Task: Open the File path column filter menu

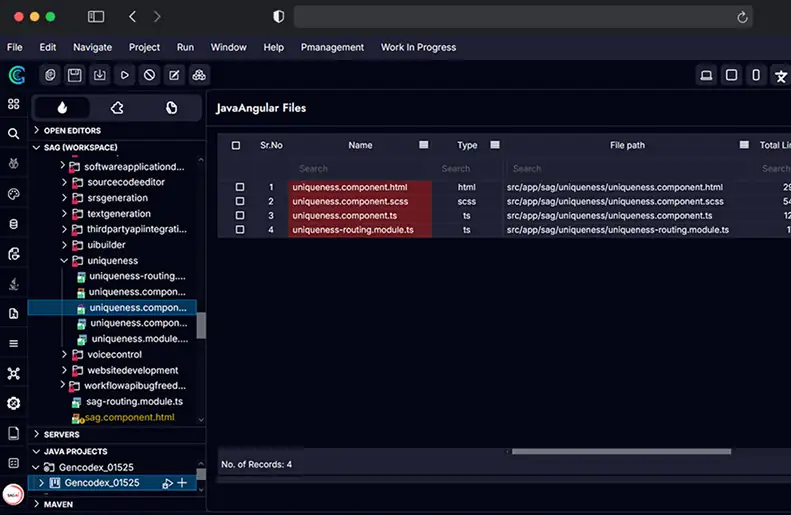Action: (x=744, y=145)
